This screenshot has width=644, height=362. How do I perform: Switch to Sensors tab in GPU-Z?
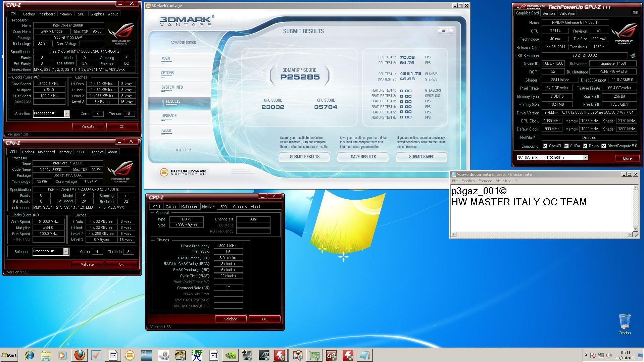pyautogui.click(x=549, y=13)
